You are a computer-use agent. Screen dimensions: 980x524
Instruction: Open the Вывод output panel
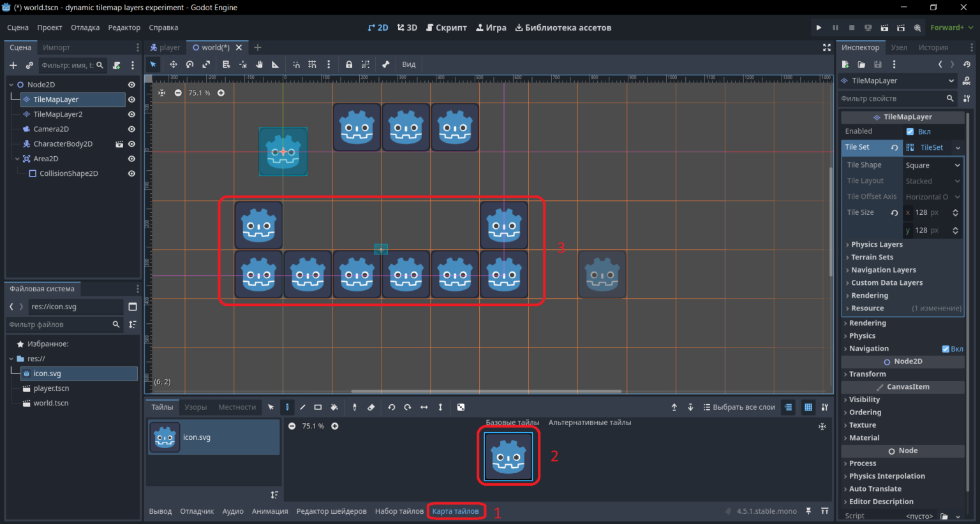(160, 511)
